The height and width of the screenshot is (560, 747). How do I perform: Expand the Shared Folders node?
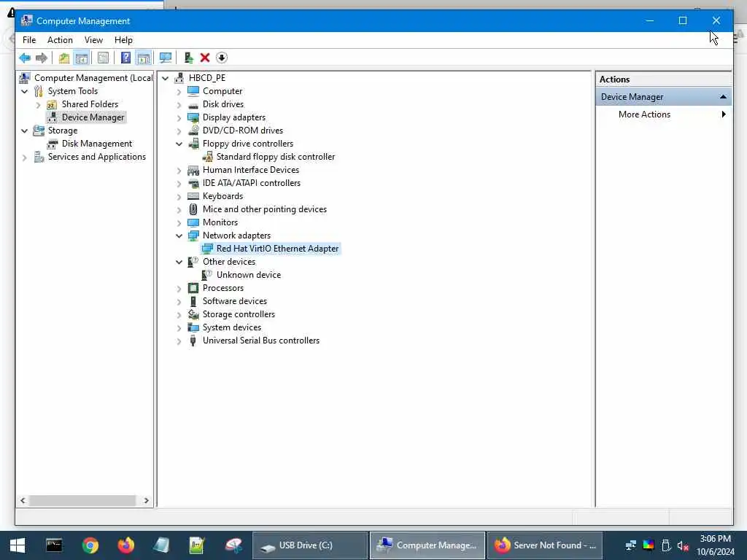tap(39, 104)
